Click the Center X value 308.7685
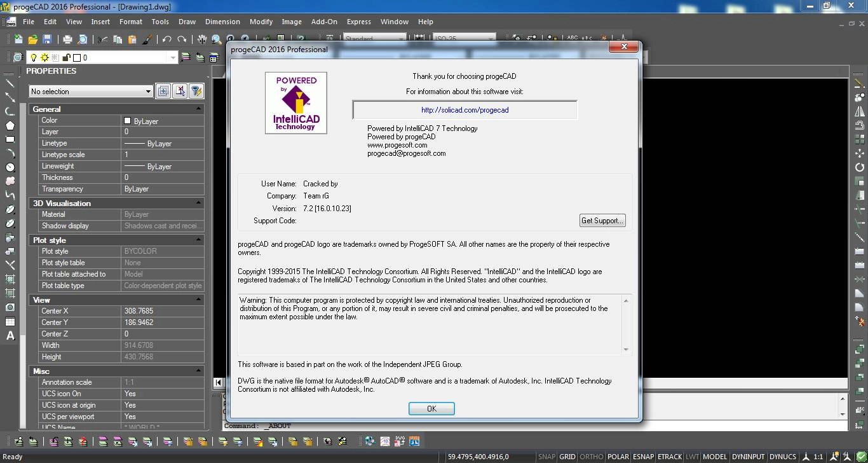 163,311
